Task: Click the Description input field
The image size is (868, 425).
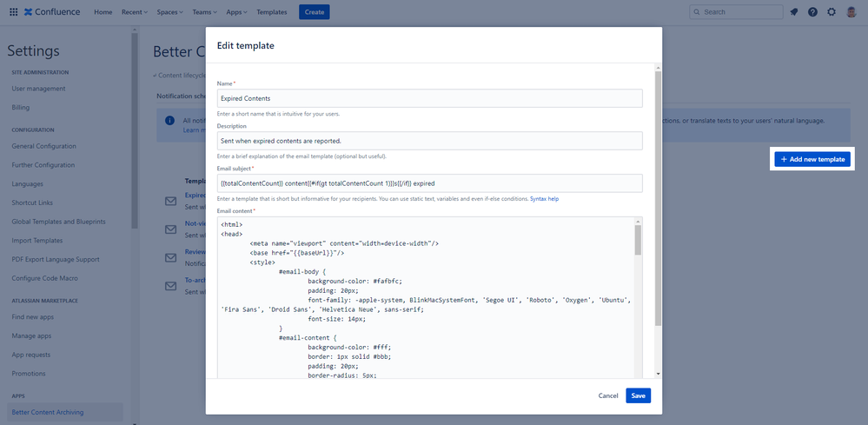Action: (429, 141)
